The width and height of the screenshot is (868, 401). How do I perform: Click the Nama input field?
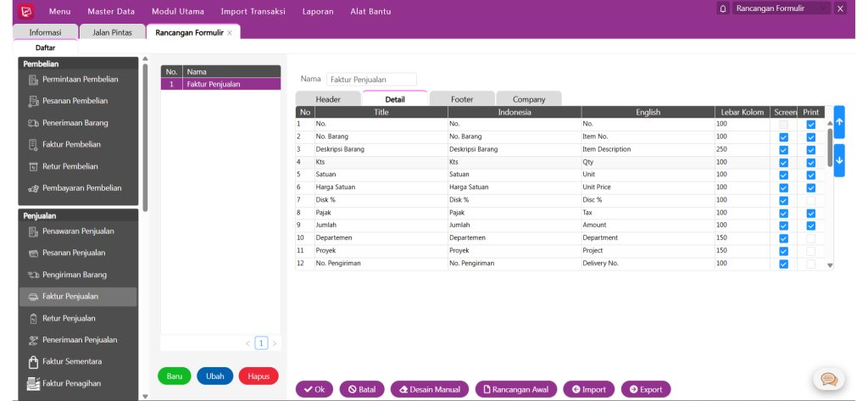(371, 80)
